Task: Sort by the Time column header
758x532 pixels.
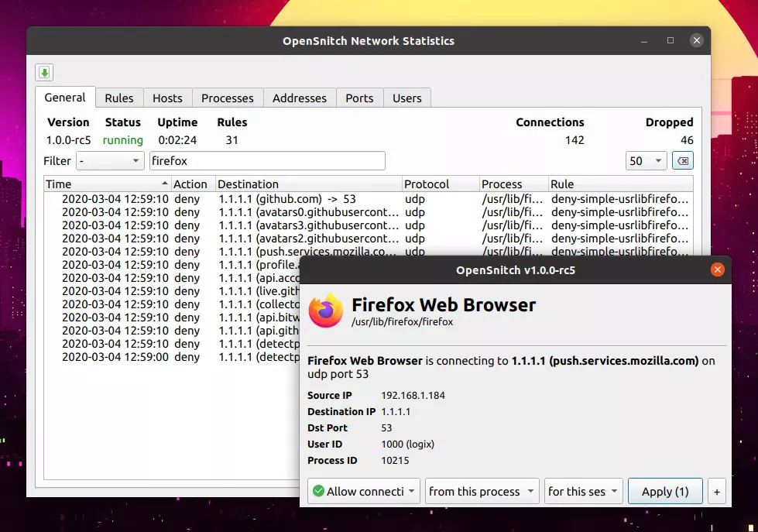Action: [107, 184]
